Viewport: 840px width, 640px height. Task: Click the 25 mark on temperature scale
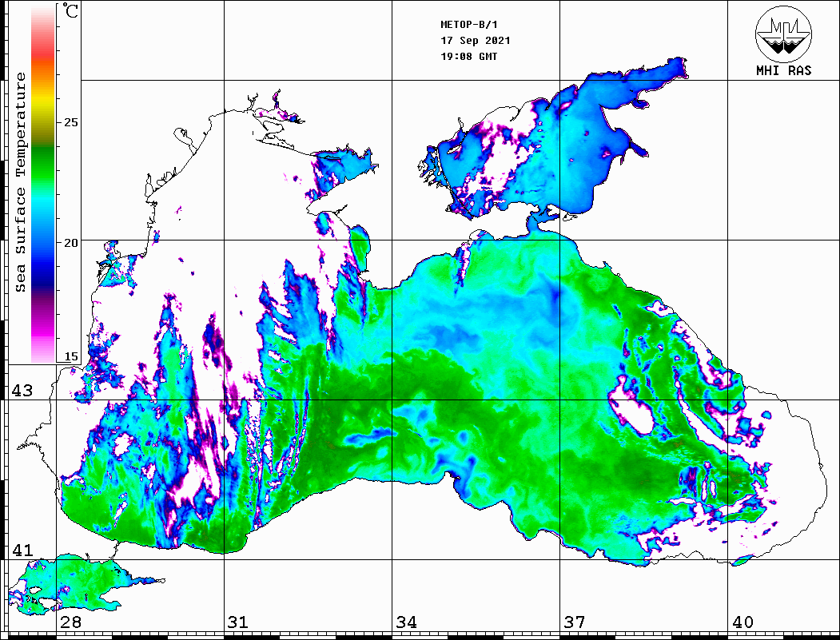coord(72,123)
